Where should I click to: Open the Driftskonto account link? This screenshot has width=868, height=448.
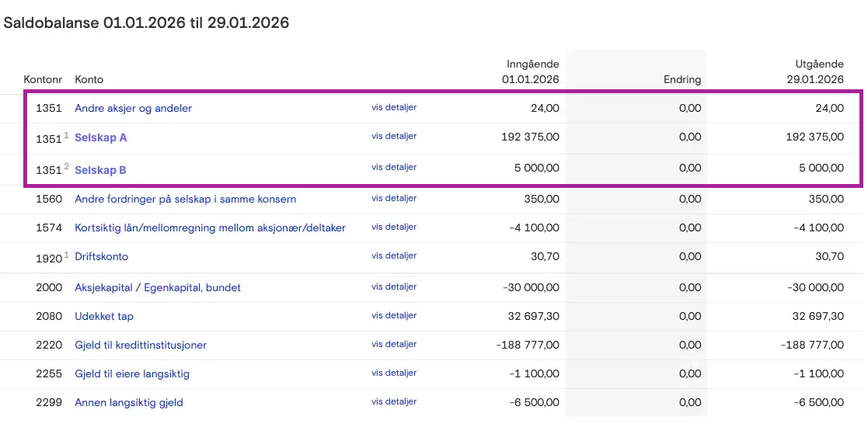(x=102, y=257)
